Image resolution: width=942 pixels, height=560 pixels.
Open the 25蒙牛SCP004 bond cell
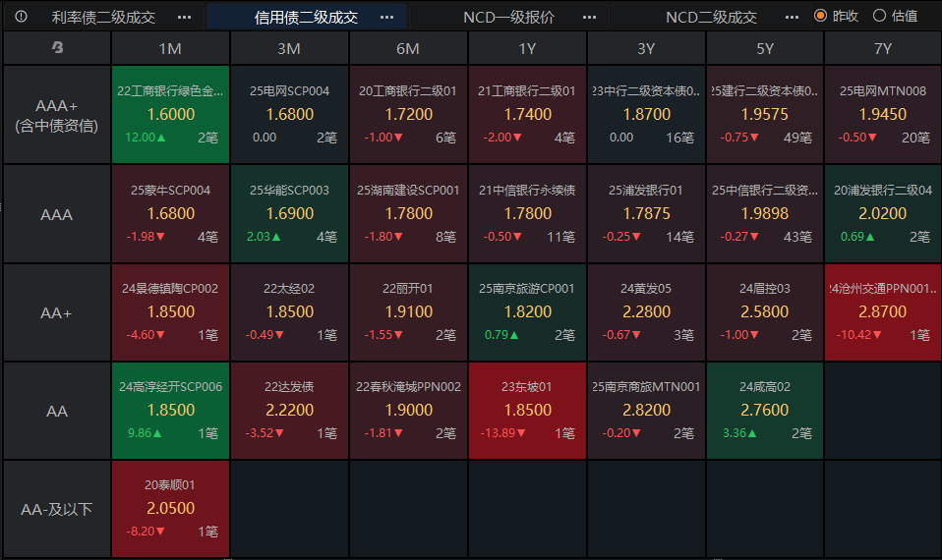tap(171, 213)
